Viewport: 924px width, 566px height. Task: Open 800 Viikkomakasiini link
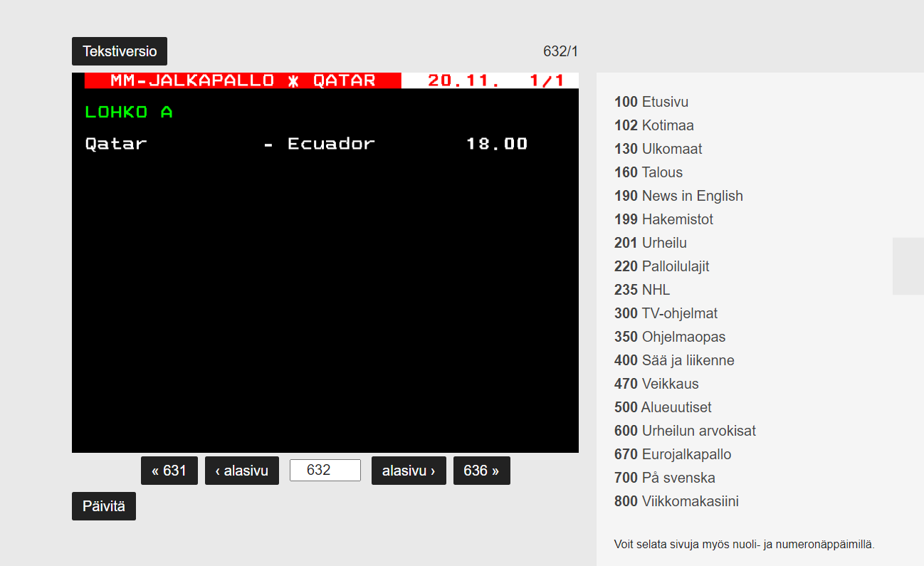click(676, 501)
